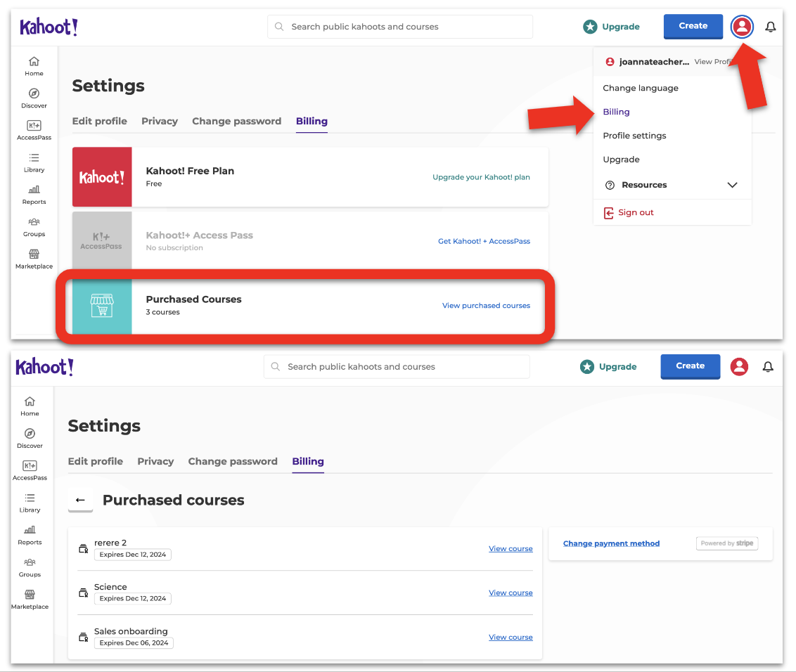This screenshot has height=672, width=796.
Task: Open Marketplace in the upper screenshot's sidebar
Action: 34,259
